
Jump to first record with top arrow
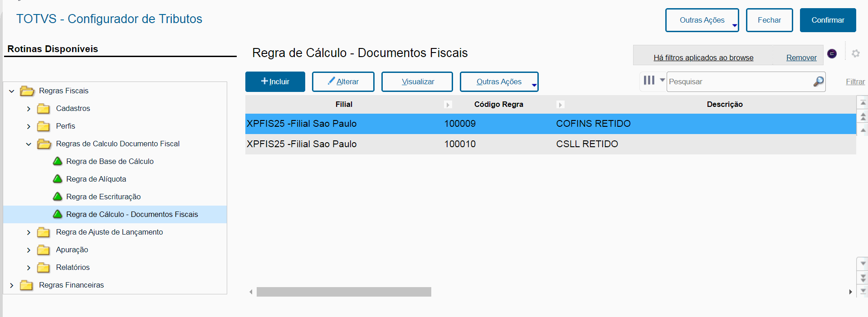863,103
